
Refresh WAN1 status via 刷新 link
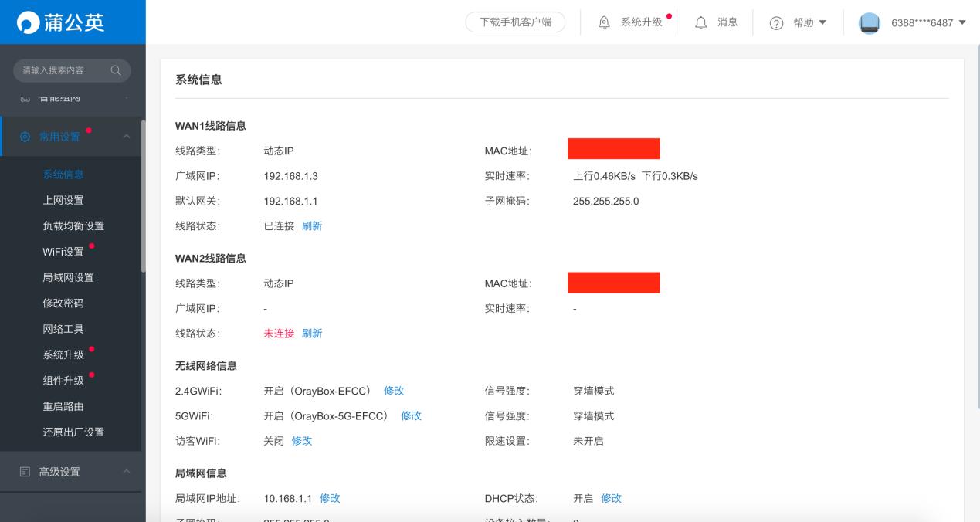coord(311,225)
